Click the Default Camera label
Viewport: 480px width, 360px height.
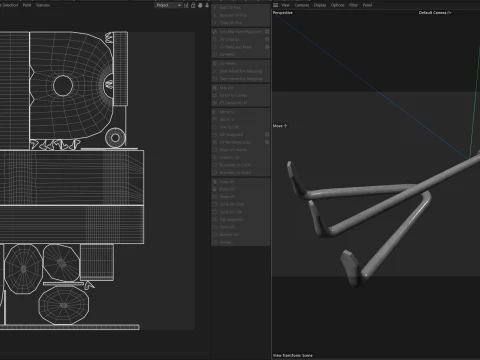(x=435, y=13)
